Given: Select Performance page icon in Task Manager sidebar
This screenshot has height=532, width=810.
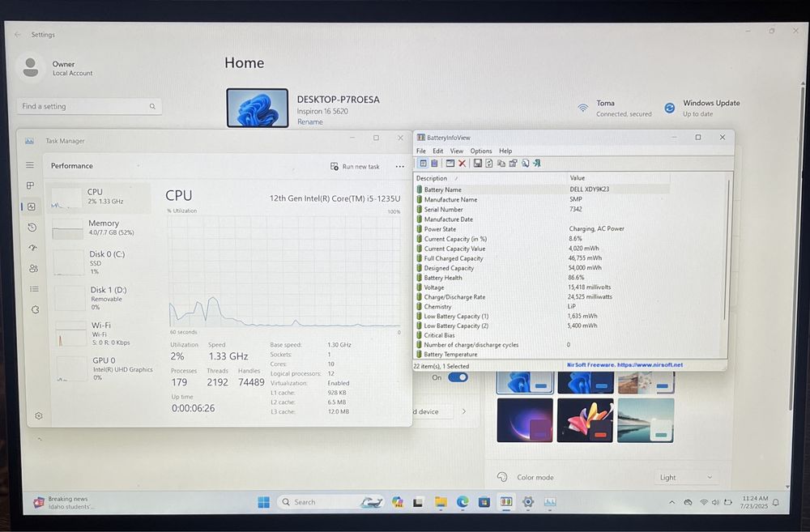Looking at the screenshot, I should [32, 206].
